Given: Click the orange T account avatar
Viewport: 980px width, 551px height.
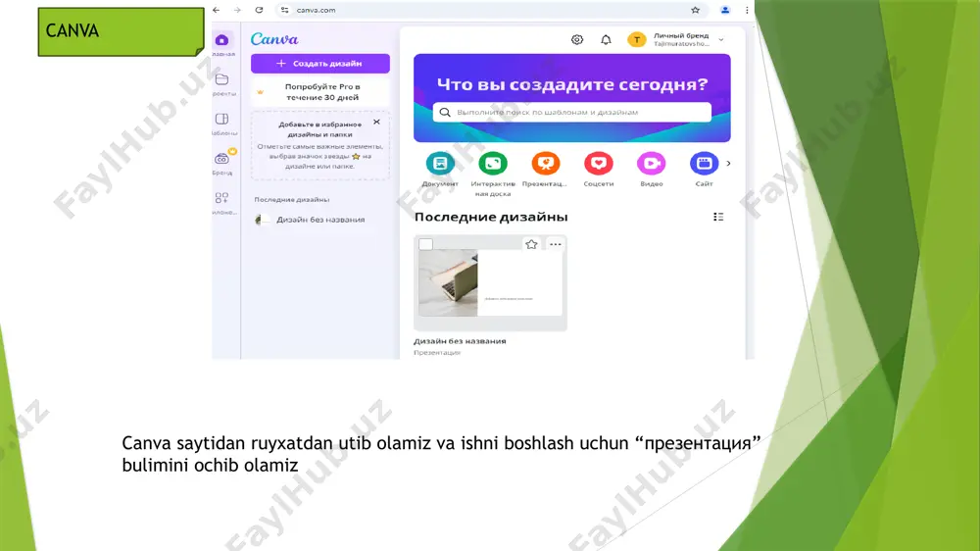Looking at the screenshot, I should pyautogui.click(x=636, y=39).
